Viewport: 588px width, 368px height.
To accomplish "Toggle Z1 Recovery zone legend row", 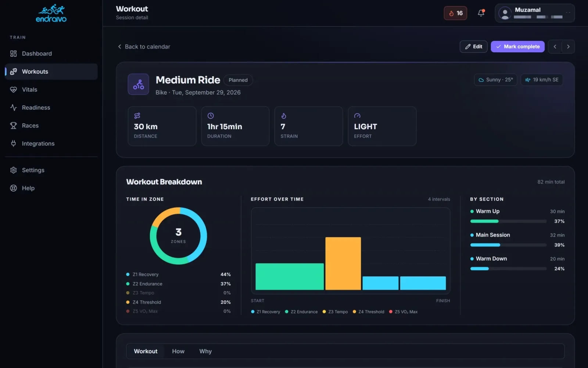I will click(179, 275).
